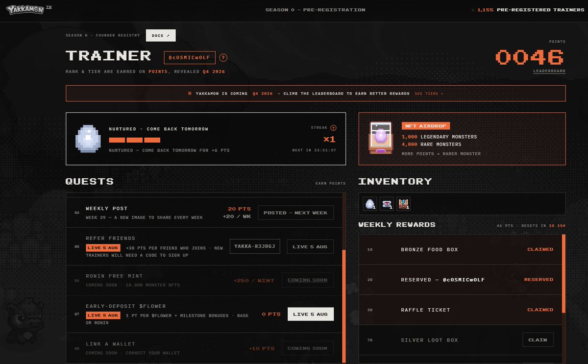This screenshot has height=364, width=588.
Task: Click the REFER FRIENDS quest title
Action: (x=110, y=238)
